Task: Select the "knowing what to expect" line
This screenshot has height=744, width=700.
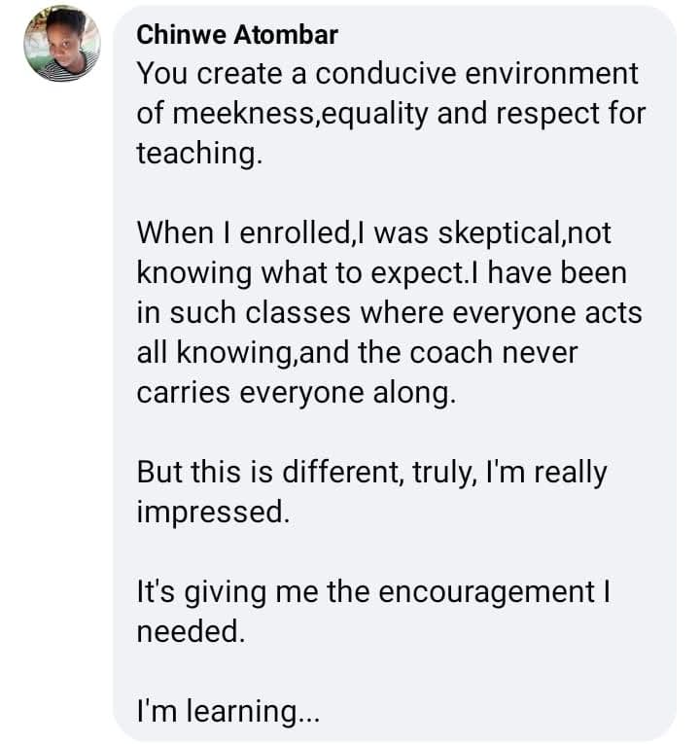Action: click(382, 274)
